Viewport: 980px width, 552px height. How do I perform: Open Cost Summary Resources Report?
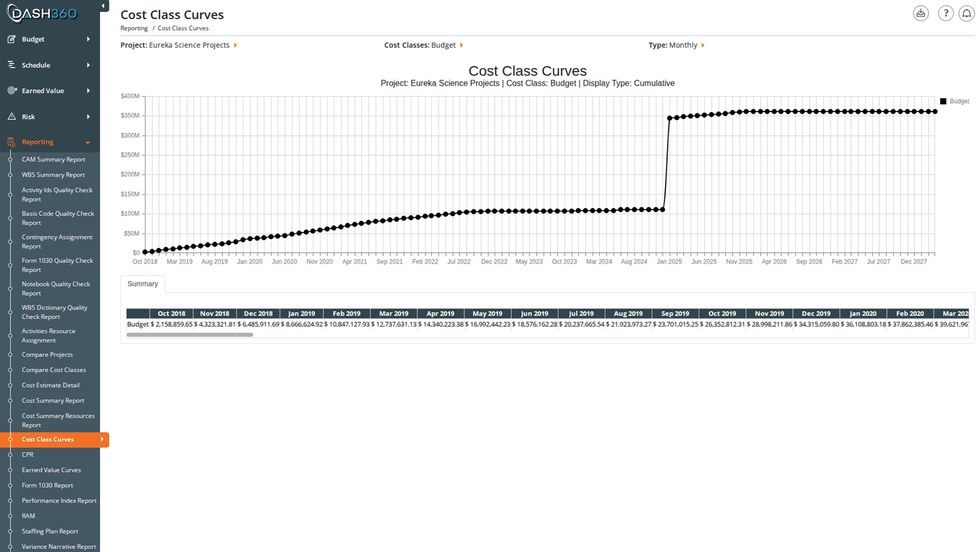point(58,420)
